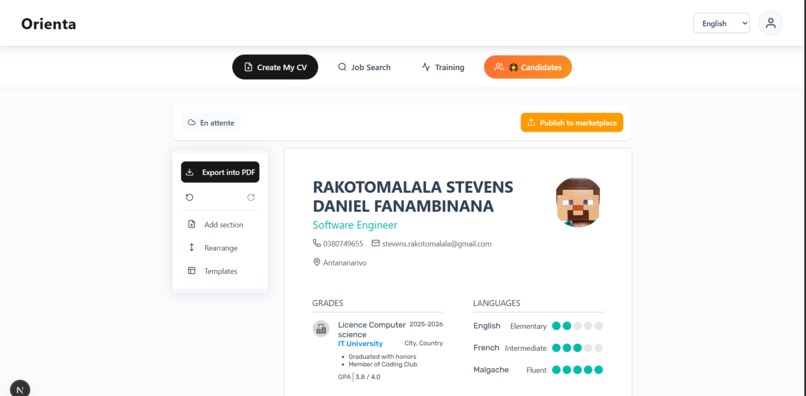Click the phone number 0380749655
Image resolution: width=806 pixels, height=396 pixels.
tap(343, 244)
